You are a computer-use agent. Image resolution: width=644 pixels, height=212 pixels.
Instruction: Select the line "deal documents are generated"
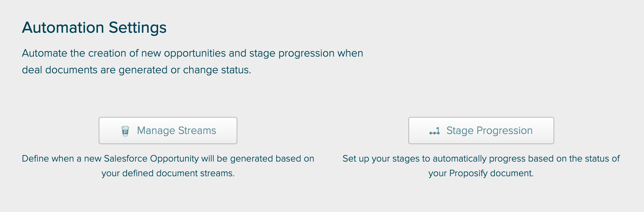pyautogui.click(x=136, y=70)
